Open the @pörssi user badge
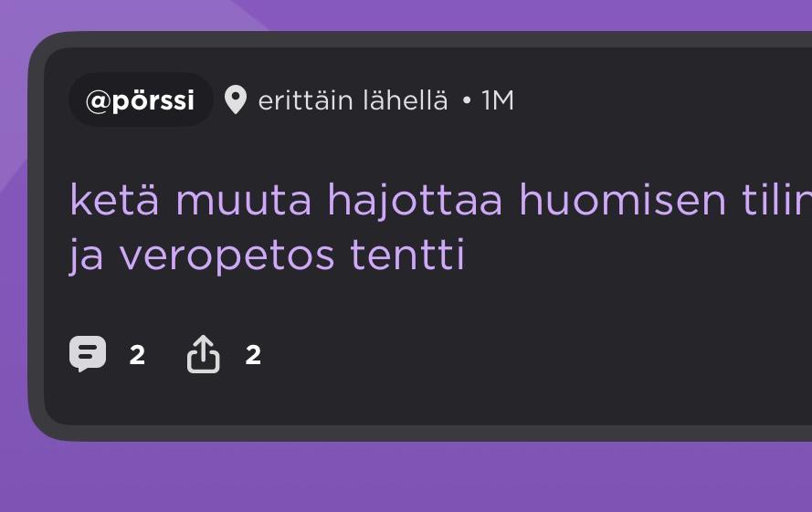The width and height of the screenshot is (812, 512). pyautogui.click(x=141, y=100)
